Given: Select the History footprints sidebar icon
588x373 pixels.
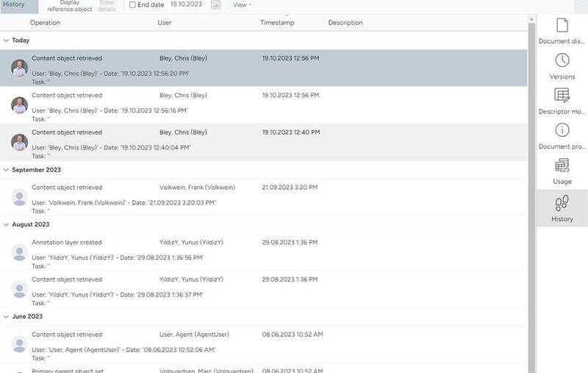Looking at the screenshot, I should [562, 202].
